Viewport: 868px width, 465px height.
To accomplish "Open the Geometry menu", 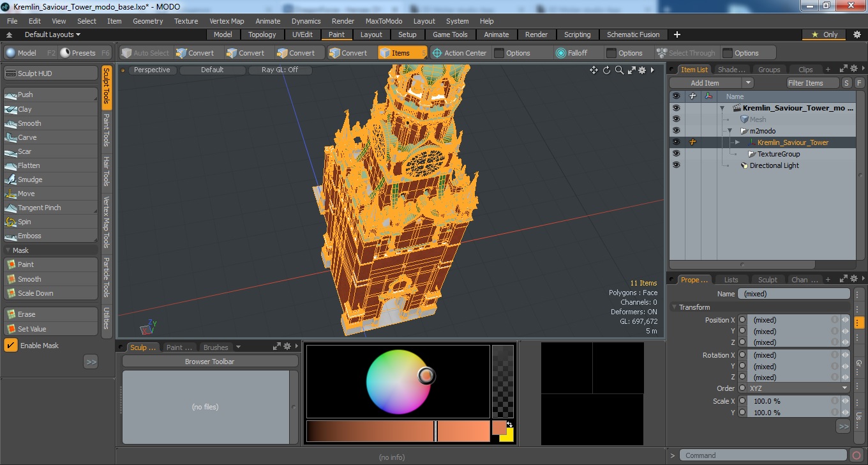I will tap(148, 21).
